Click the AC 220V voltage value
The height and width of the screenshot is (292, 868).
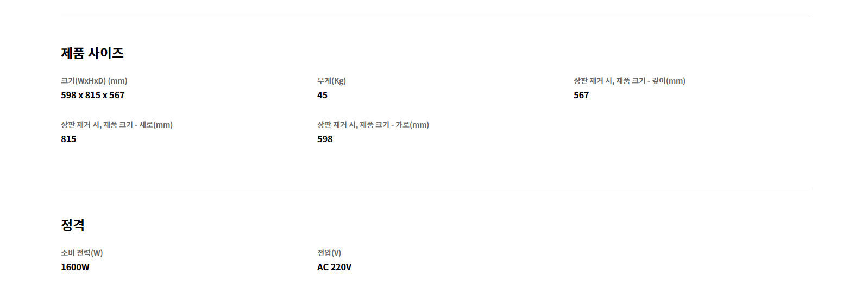(x=334, y=267)
